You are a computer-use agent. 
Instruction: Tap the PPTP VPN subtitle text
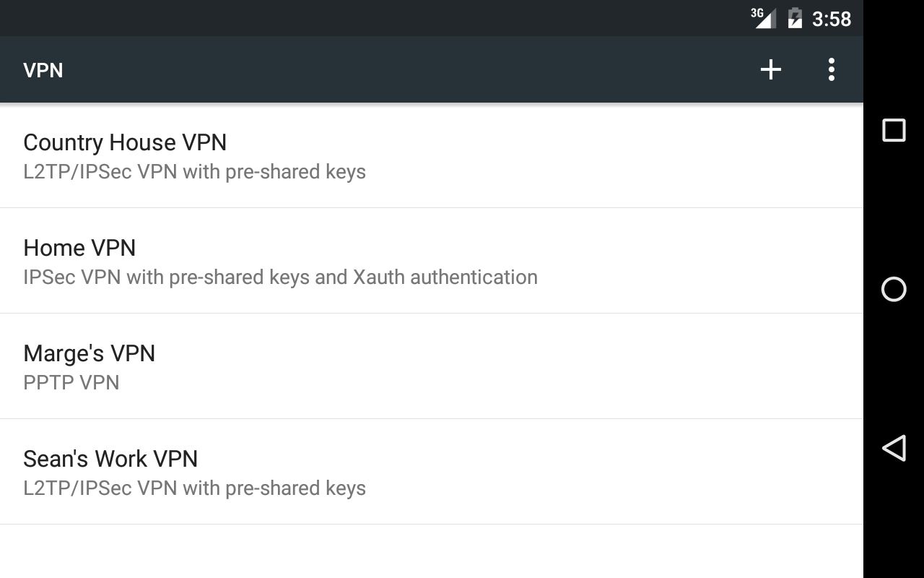pos(71,382)
